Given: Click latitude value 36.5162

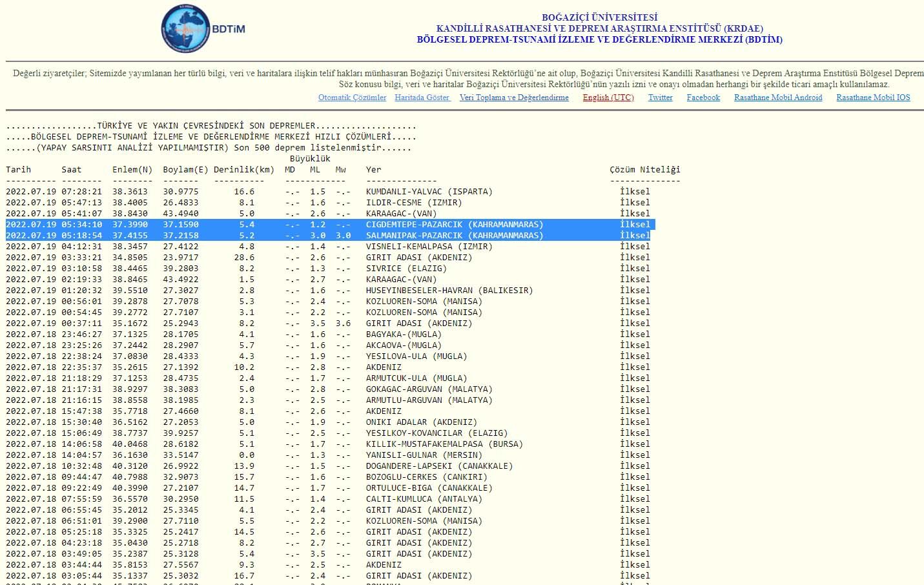Looking at the screenshot, I should pos(130,422).
